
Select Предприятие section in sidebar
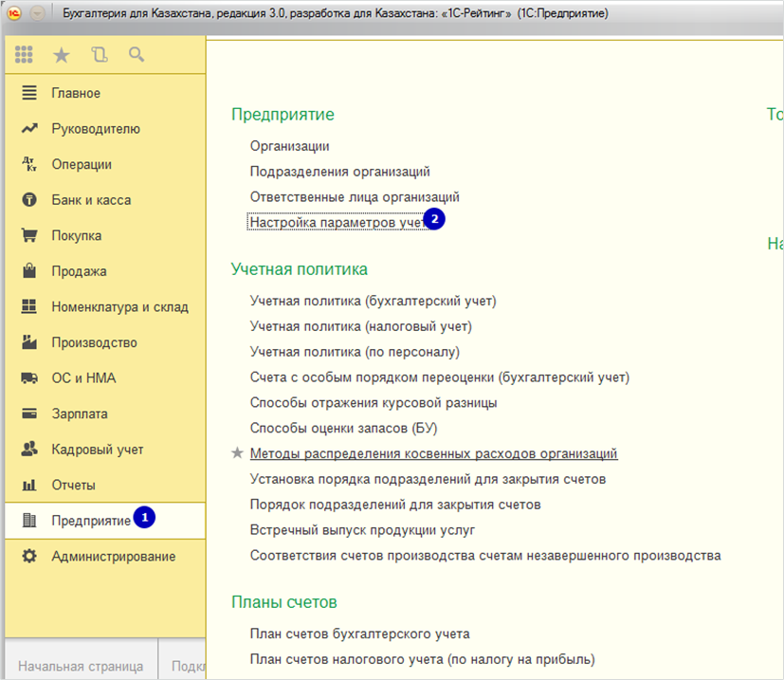pos(90,521)
